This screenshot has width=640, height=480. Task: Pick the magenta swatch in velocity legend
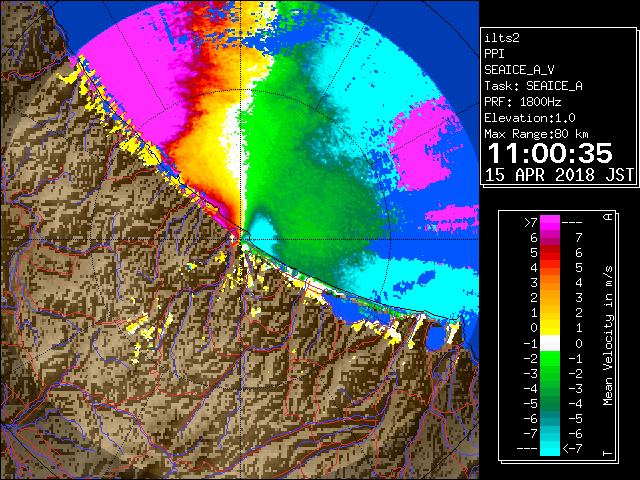click(x=550, y=222)
